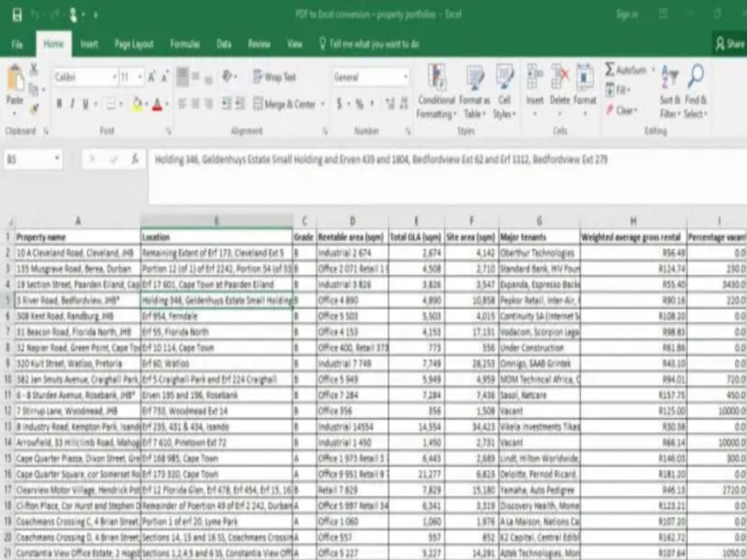Center text horizontally in Alignment group

pyautogui.click(x=196, y=104)
